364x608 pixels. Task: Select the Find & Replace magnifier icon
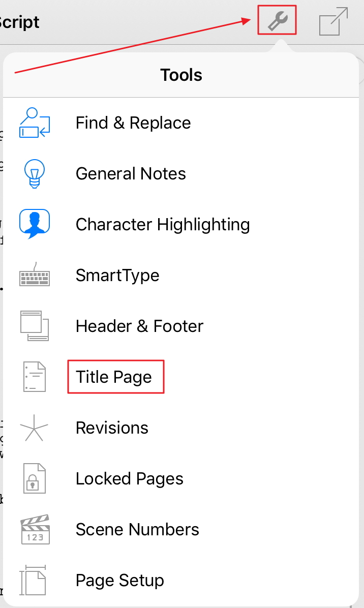point(34,123)
